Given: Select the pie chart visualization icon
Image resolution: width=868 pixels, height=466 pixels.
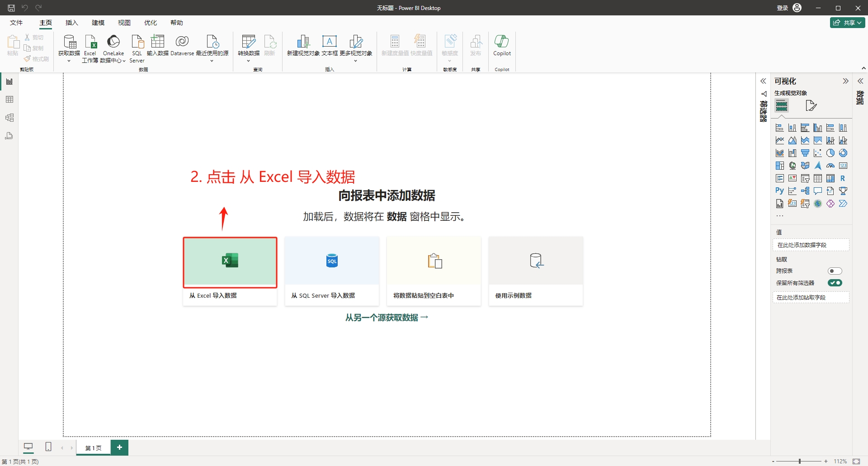Looking at the screenshot, I should tap(830, 153).
